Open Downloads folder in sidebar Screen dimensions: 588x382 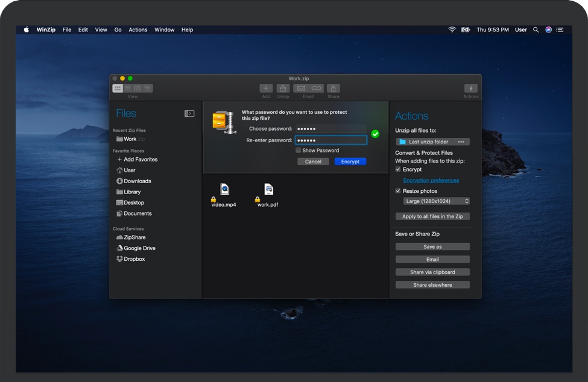(x=133, y=181)
